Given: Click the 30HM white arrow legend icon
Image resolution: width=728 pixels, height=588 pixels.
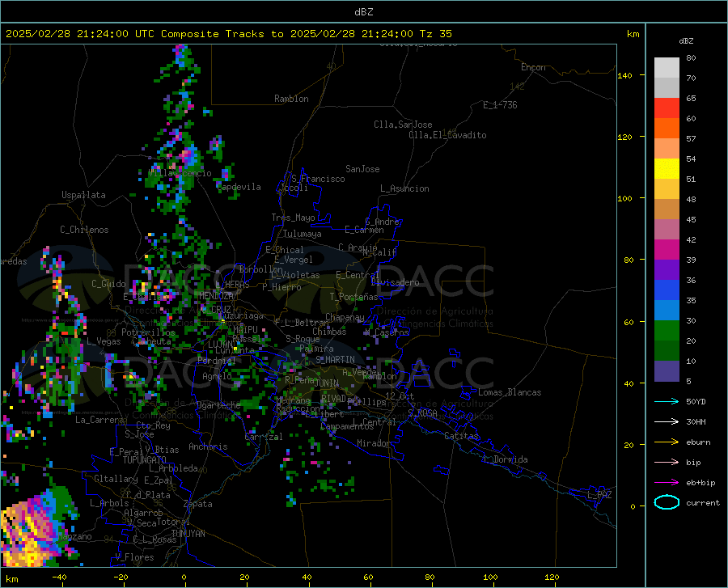Looking at the screenshot, I should point(667,422).
